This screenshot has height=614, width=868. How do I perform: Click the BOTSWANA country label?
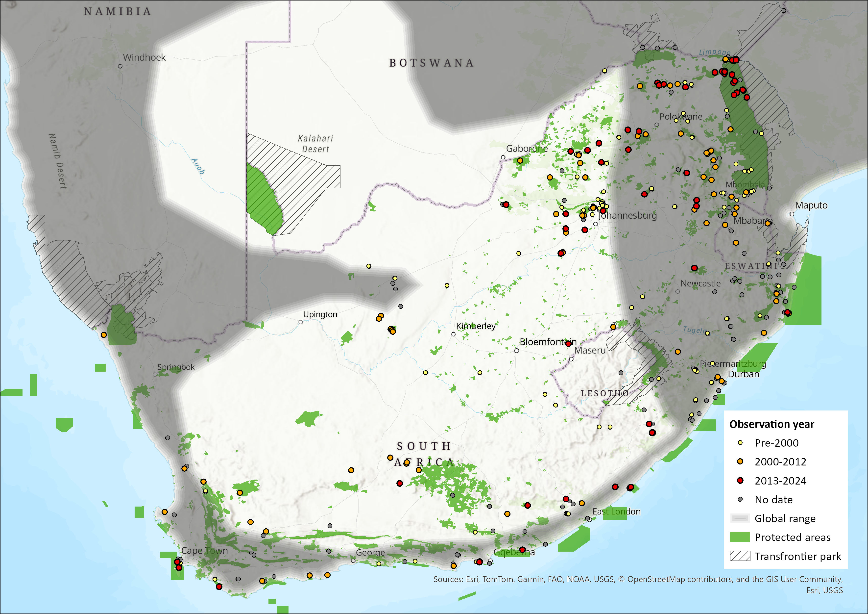pos(431,63)
